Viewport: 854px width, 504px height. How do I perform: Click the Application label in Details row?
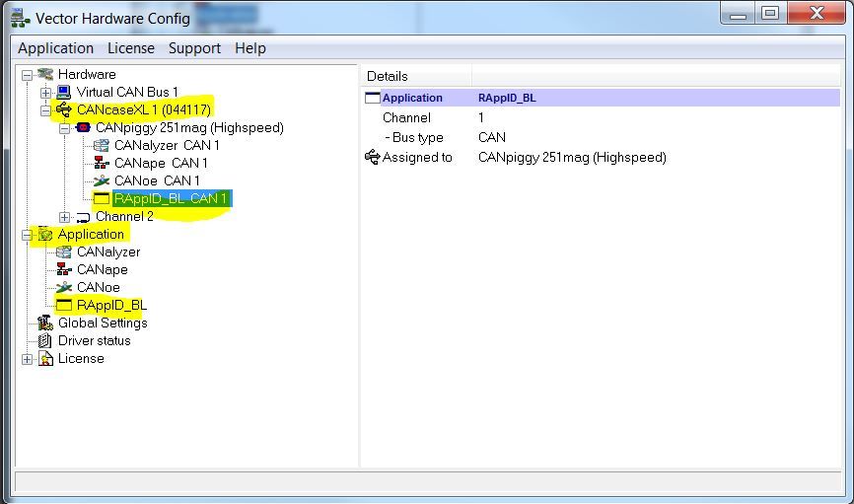pyautogui.click(x=412, y=98)
